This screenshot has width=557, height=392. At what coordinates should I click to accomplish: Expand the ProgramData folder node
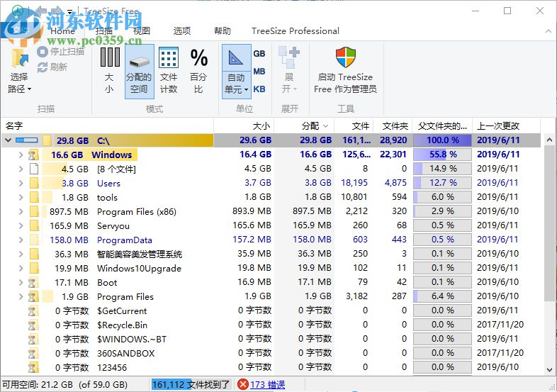tap(21, 240)
